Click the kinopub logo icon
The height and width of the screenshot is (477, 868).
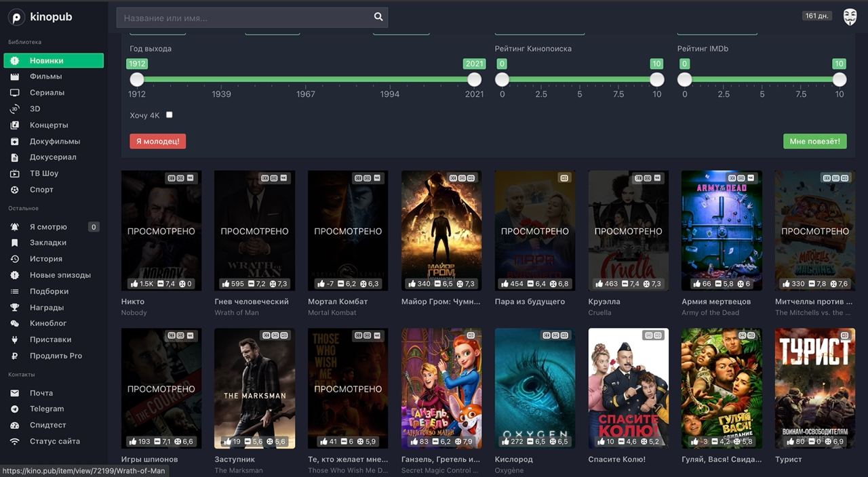tap(16, 17)
